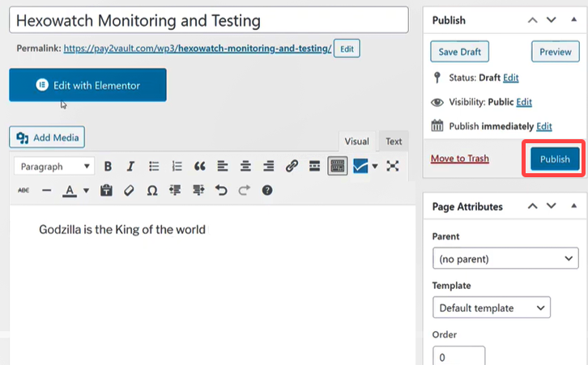Click the Add Media button
The height and width of the screenshot is (365, 588).
tap(47, 137)
